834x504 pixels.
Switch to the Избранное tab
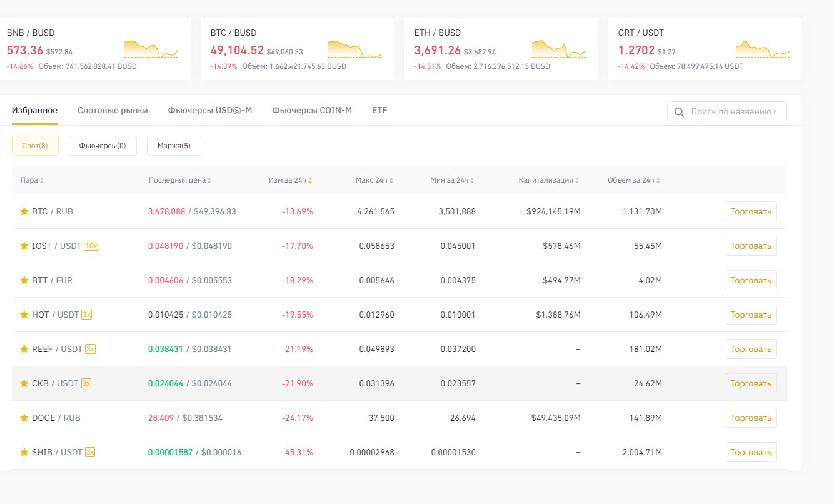coord(34,110)
